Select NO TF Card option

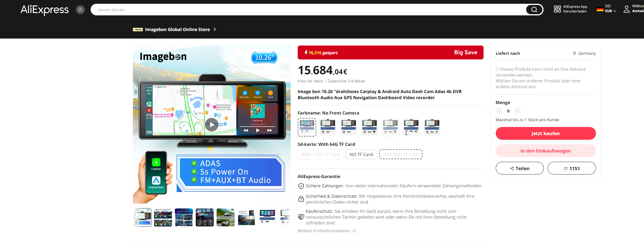tap(361, 154)
